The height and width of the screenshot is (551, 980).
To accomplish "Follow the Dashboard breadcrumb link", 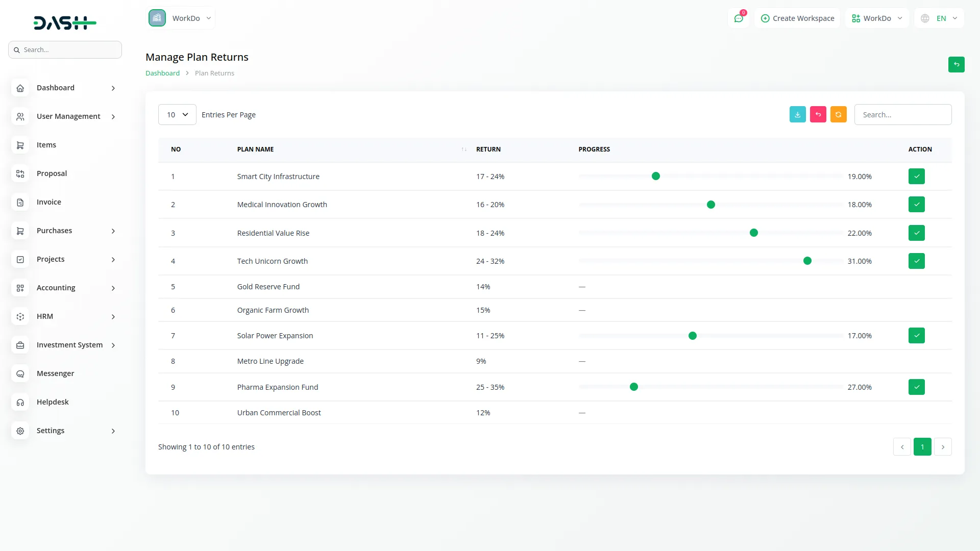I will click(162, 73).
